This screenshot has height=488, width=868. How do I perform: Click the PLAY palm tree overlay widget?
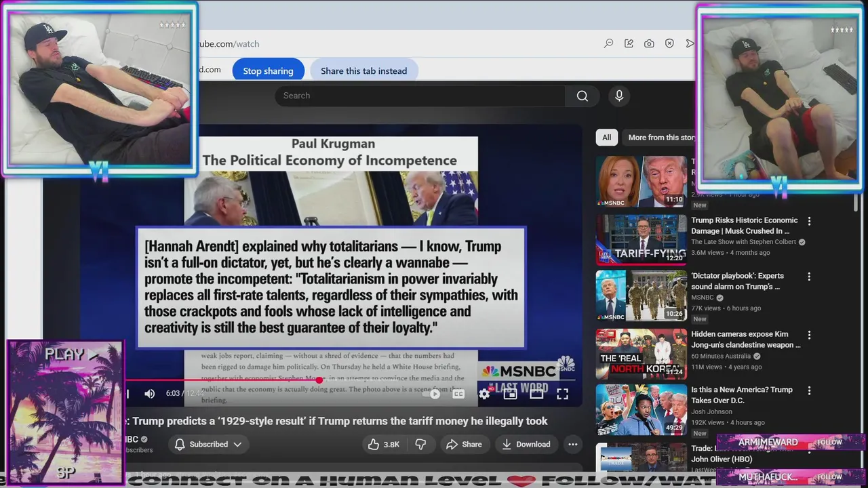pos(65,411)
